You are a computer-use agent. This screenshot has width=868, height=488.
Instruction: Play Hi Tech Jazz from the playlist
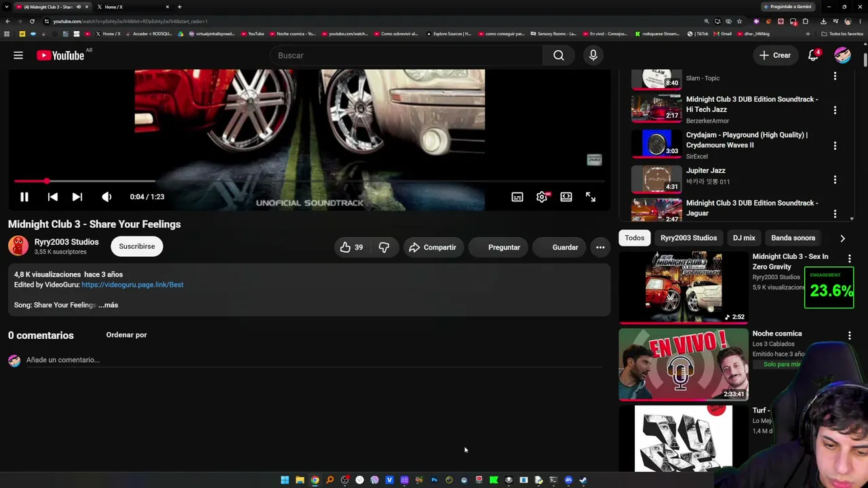pos(656,108)
